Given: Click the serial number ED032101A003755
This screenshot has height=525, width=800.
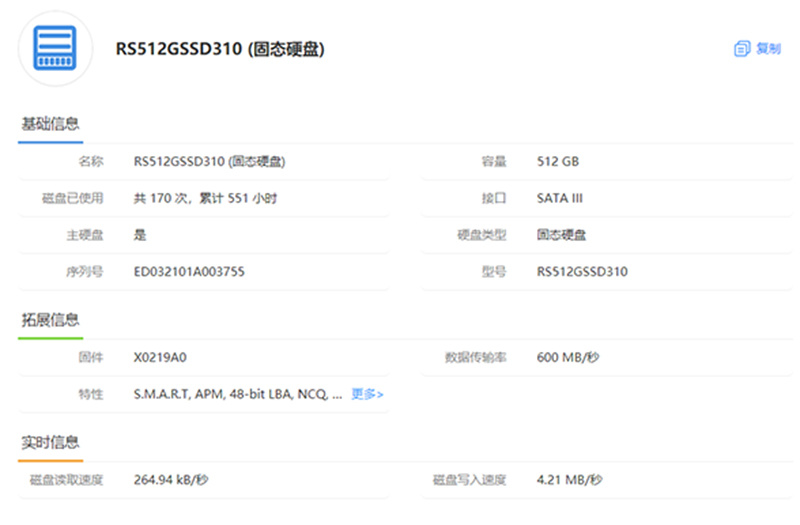Looking at the screenshot, I should pyautogui.click(x=189, y=271).
